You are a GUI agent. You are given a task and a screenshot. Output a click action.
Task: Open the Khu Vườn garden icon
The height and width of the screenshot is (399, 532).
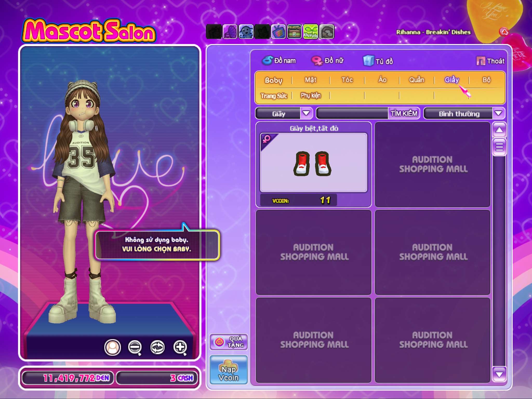(310, 32)
